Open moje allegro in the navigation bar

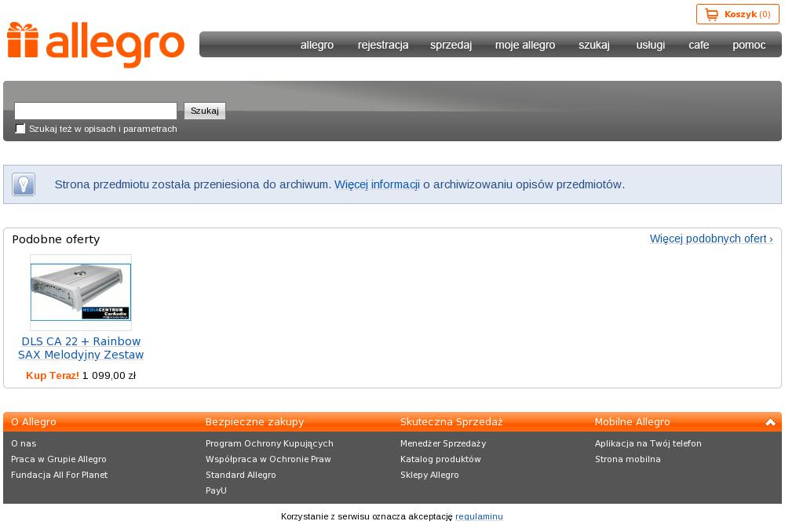tap(524, 45)
